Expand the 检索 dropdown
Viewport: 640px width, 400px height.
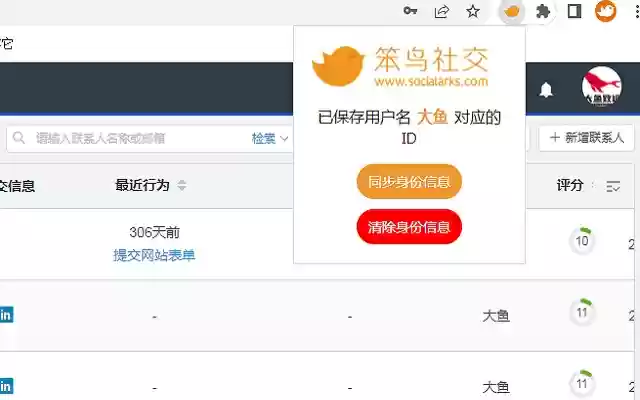(270, 138)
